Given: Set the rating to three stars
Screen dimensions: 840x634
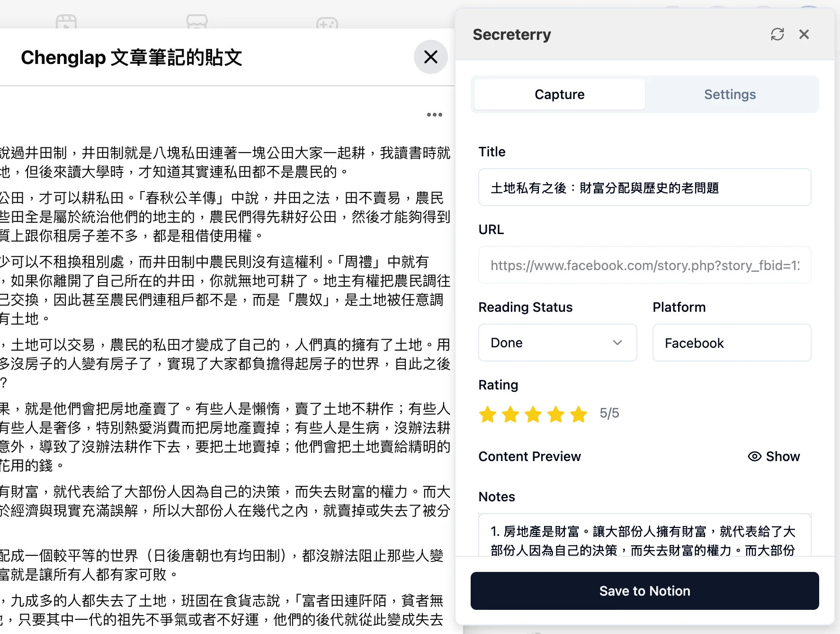Looking at the screenshot, I should (533, 414).
